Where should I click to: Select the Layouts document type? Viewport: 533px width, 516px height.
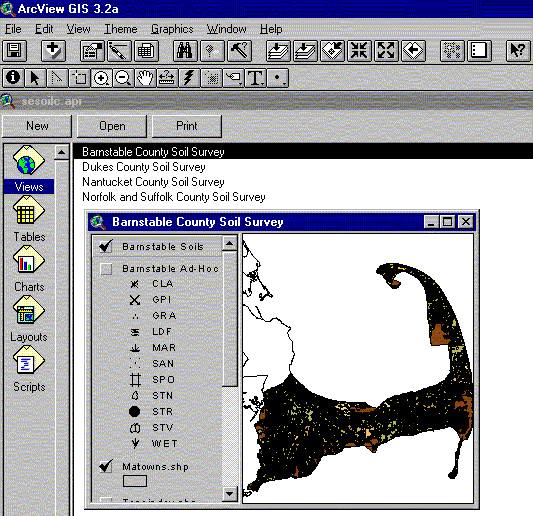pos(29,319)
